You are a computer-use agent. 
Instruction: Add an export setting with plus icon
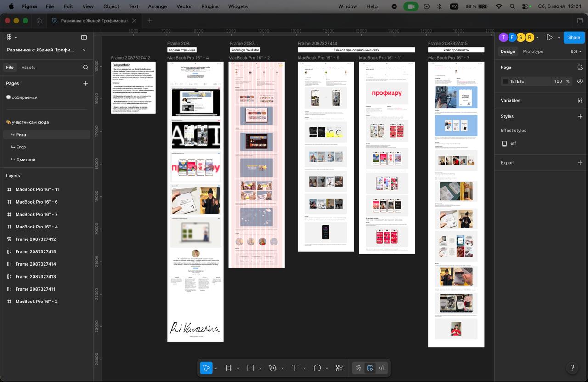(580, 163)
